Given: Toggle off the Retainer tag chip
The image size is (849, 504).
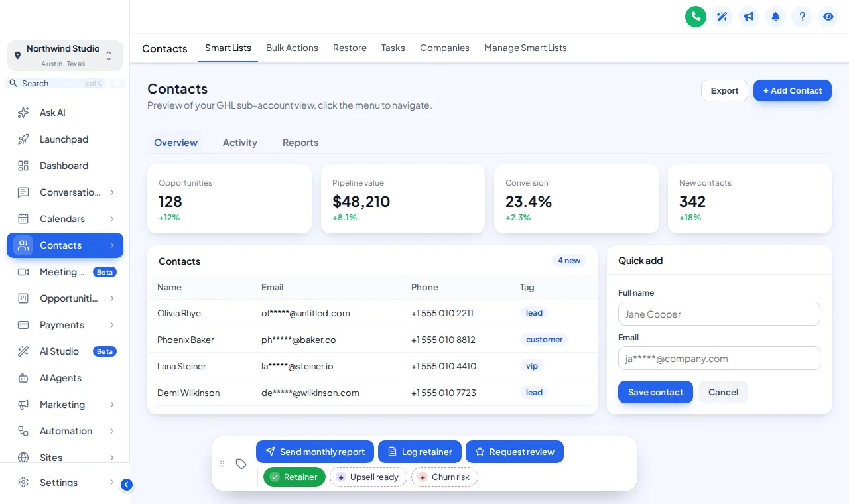Looking at the screenshot, I should coord(294,477).
